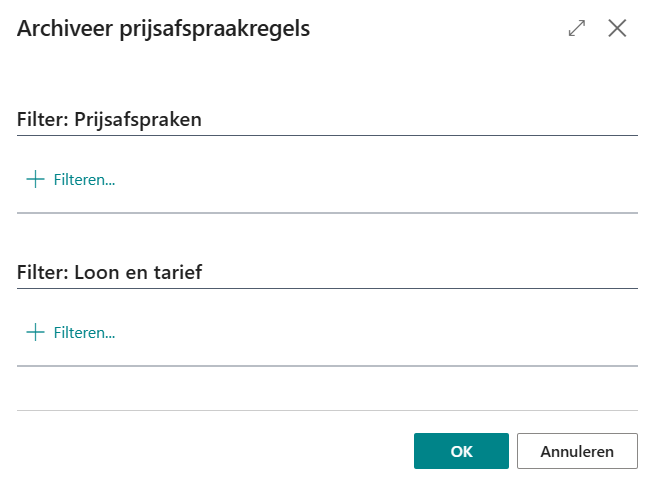Confirm archiving with the OK button

pos(461,451)
